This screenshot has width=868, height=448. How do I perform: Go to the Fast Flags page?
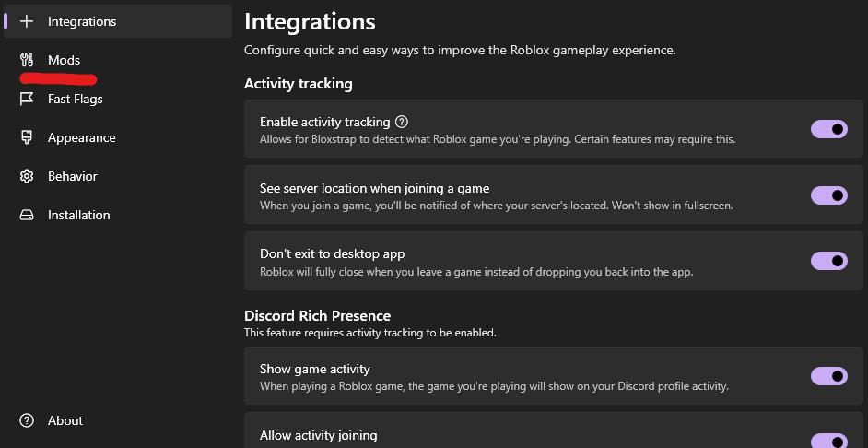point(75,99)
